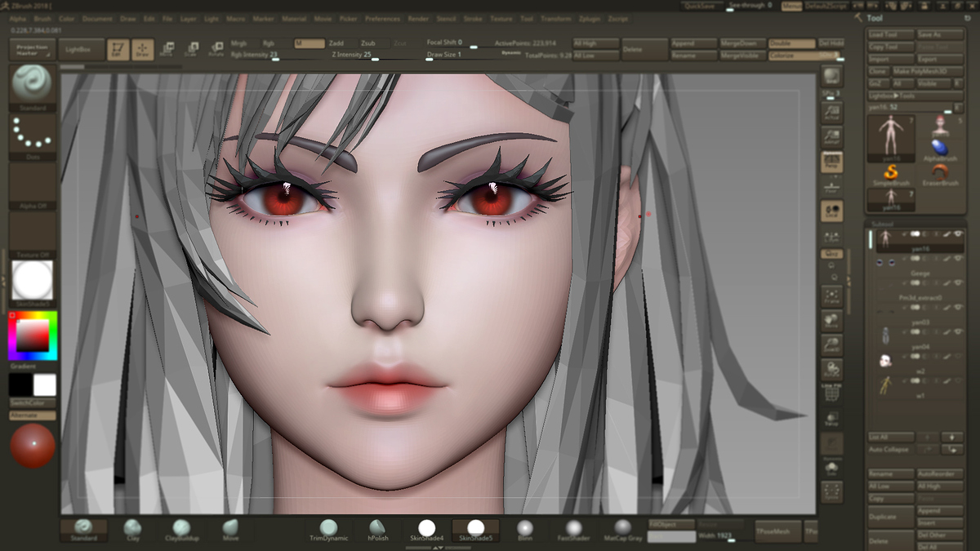Screen dimensions: 980x551
Task: Pick the TrimDynamic brush in bottom shelf
Action: click(329, 530)
